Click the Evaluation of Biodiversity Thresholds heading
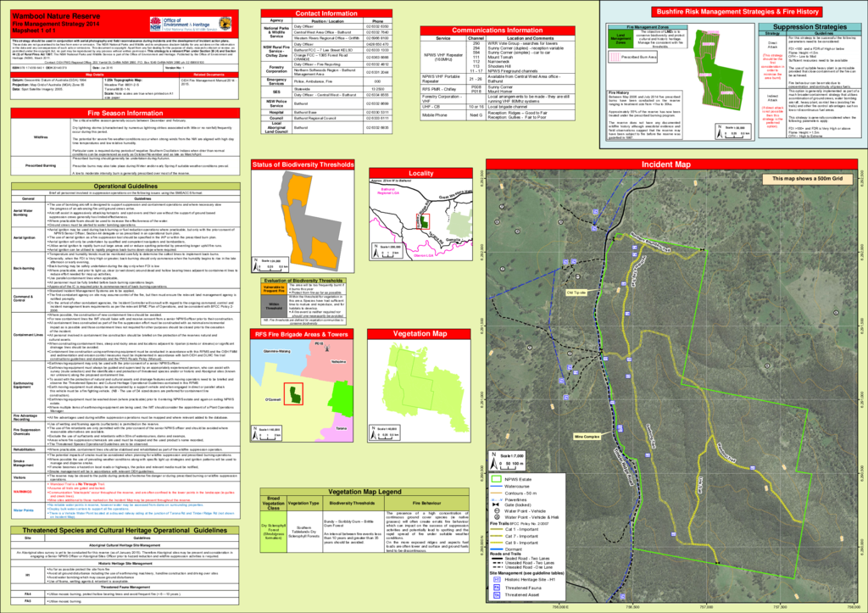 [x=303, y=281]
